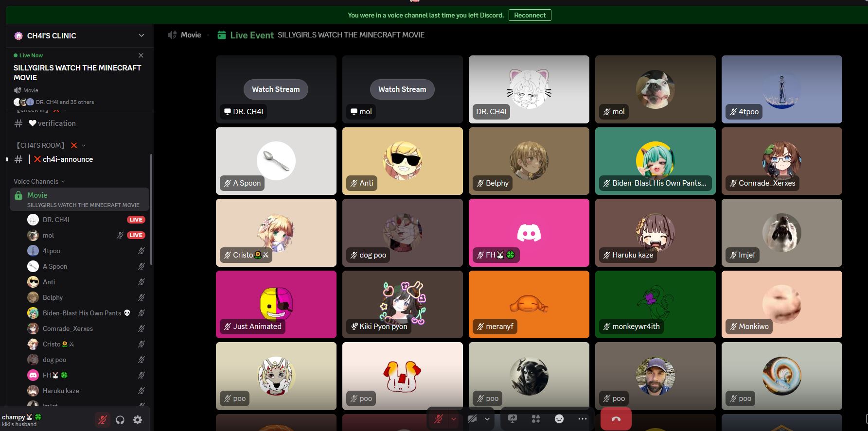The width and height of the screenshot is (868, 431).
Task: Select 4tpoo in the voice member list
Action: tap(86, 251)
